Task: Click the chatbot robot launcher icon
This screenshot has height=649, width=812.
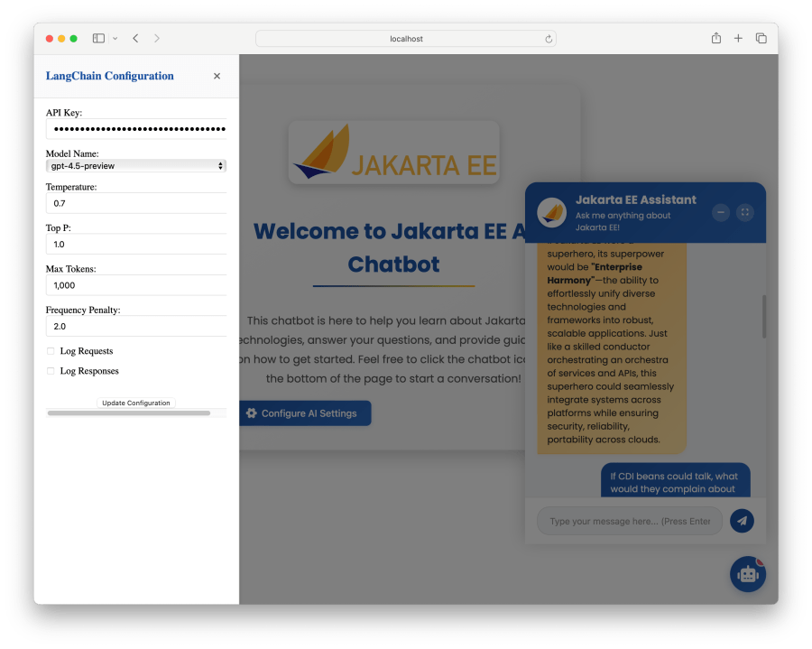Action: [748, 574]
